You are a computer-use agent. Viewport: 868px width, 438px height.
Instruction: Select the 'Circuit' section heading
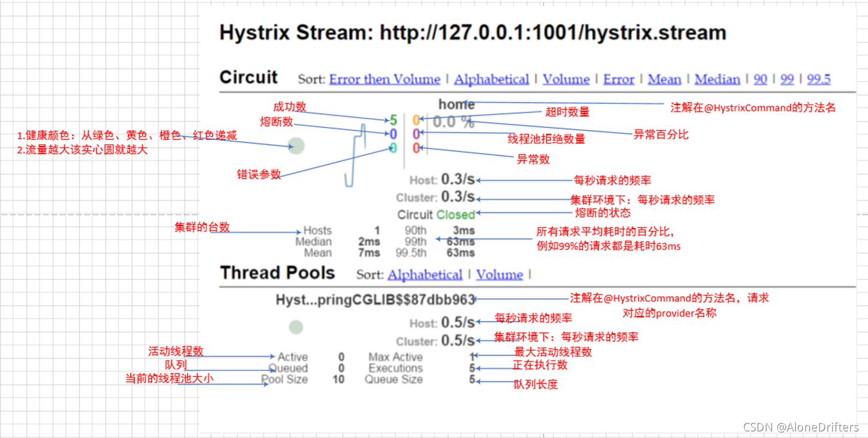click(249, 77)
